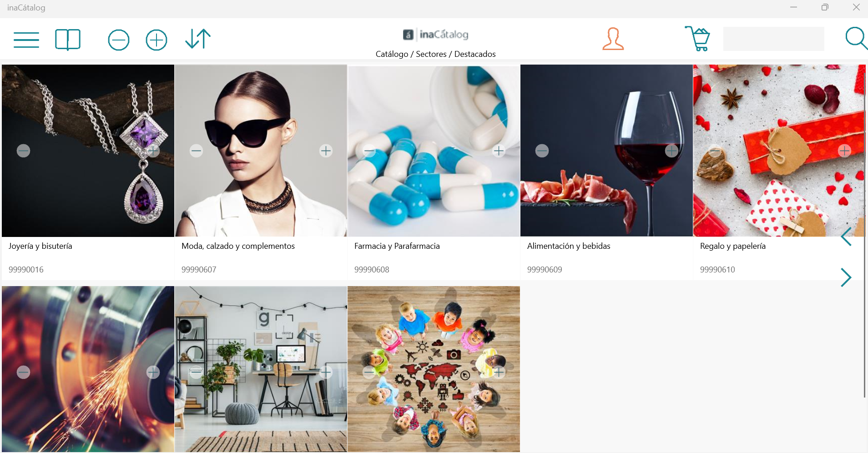
Task: Click the zoom out minus circle icon in toolbar
Action: [x=119, y=40]
